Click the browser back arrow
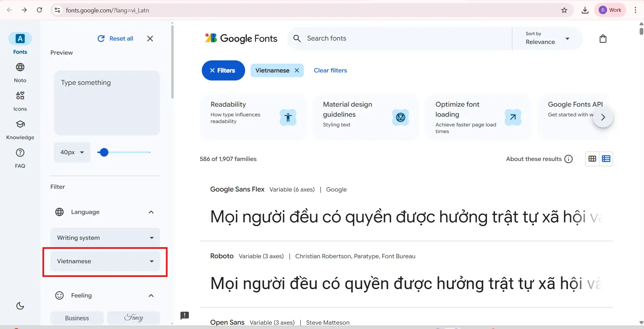This screenshot has height=329, width=644. pyautogui.click(x=9, y=10)
